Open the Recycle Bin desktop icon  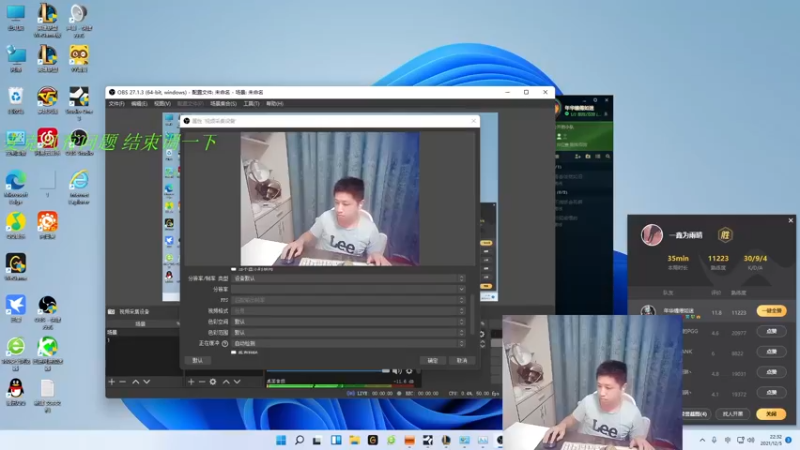pyautogui.click(x=16, y=100)
